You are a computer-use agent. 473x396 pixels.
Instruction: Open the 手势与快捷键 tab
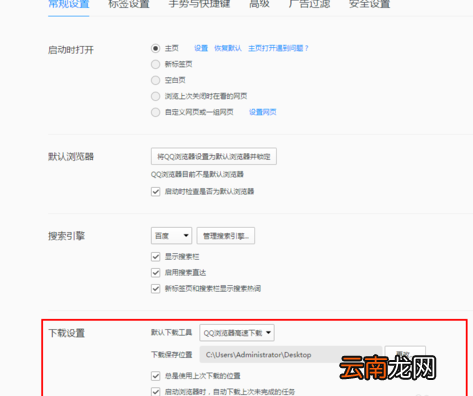coord(199,4)
